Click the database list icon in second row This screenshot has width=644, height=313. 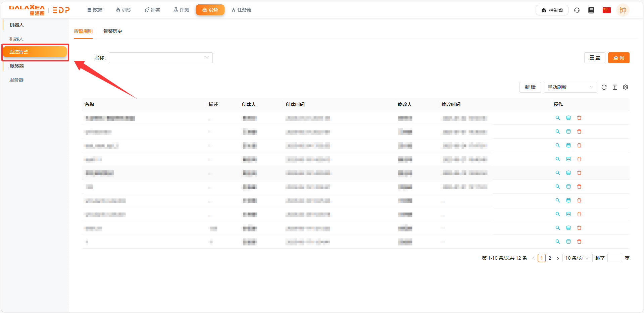pos(568,132)
